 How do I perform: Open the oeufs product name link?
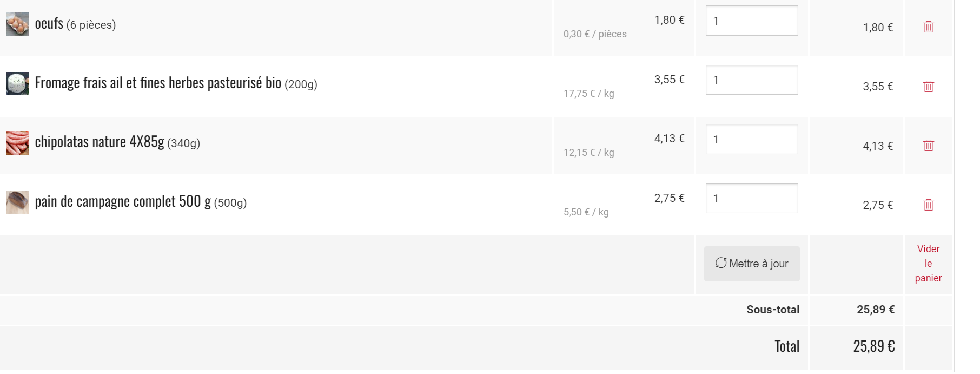[x=49, y=24]
